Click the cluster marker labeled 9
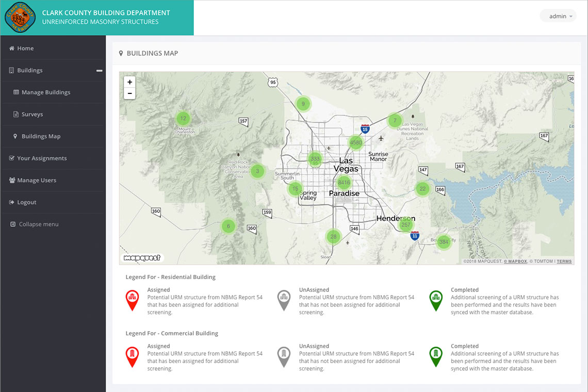The image size is (588, 392). click(303, 104)
